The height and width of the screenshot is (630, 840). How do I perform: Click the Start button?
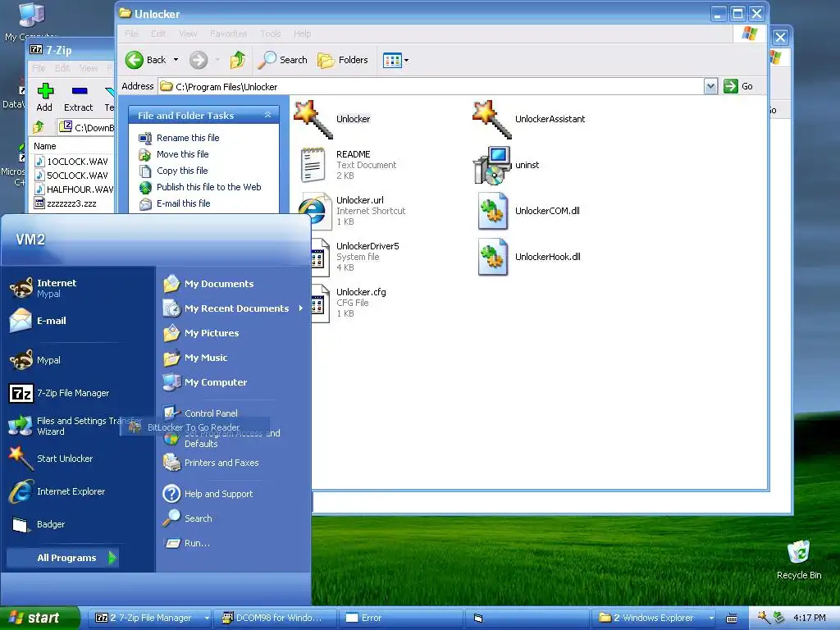point(39,618)
